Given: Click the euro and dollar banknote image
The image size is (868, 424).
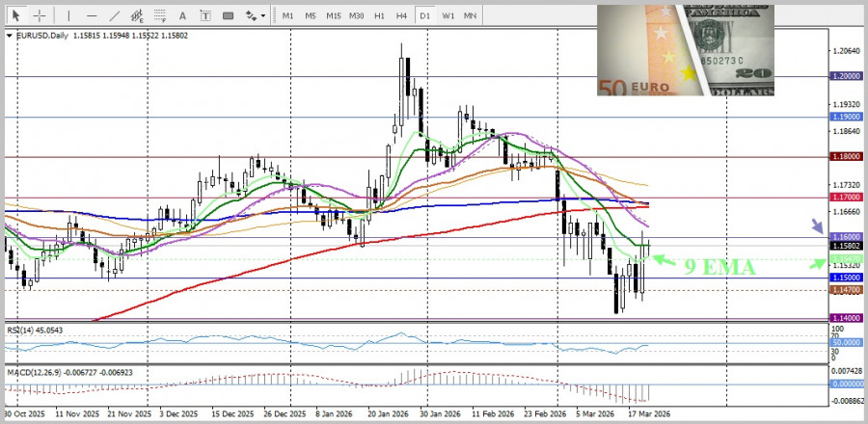Looking at the screenshot, I should 684,50.
